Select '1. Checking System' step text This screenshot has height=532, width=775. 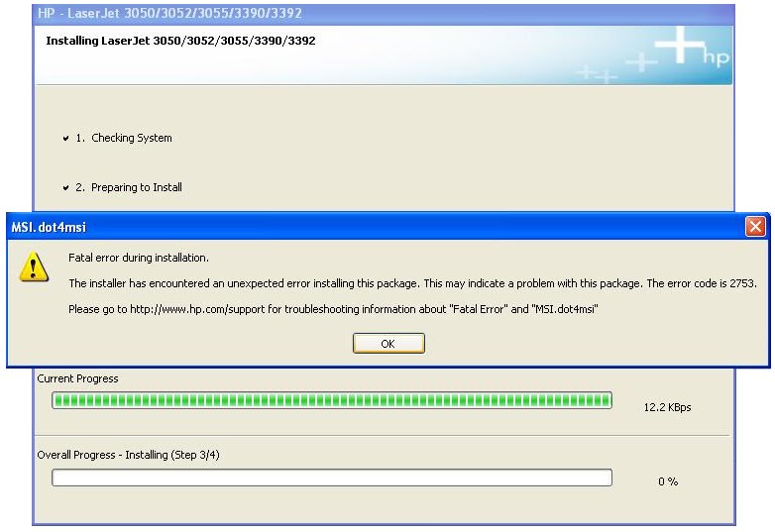tap(124, 138)
